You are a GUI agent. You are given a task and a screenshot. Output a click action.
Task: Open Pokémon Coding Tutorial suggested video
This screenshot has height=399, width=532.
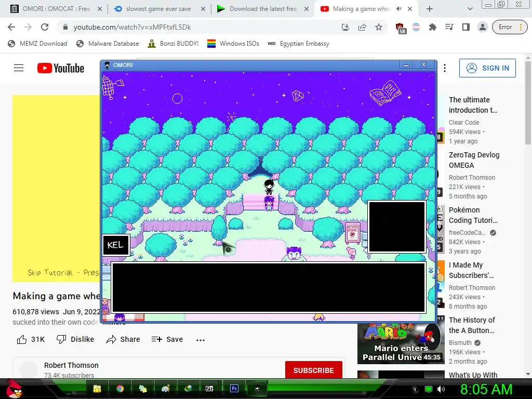(473, 215)
